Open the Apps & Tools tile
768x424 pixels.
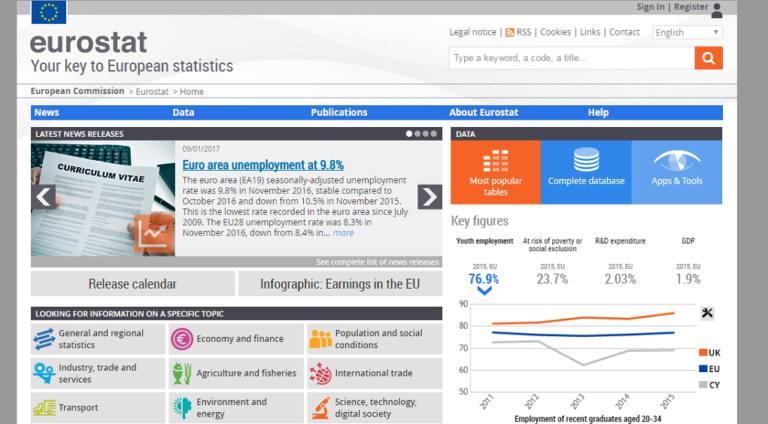[x=677, y=172]
